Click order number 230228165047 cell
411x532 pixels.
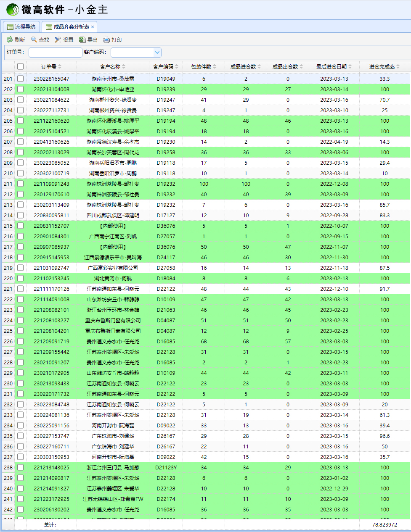click(51, 79)
